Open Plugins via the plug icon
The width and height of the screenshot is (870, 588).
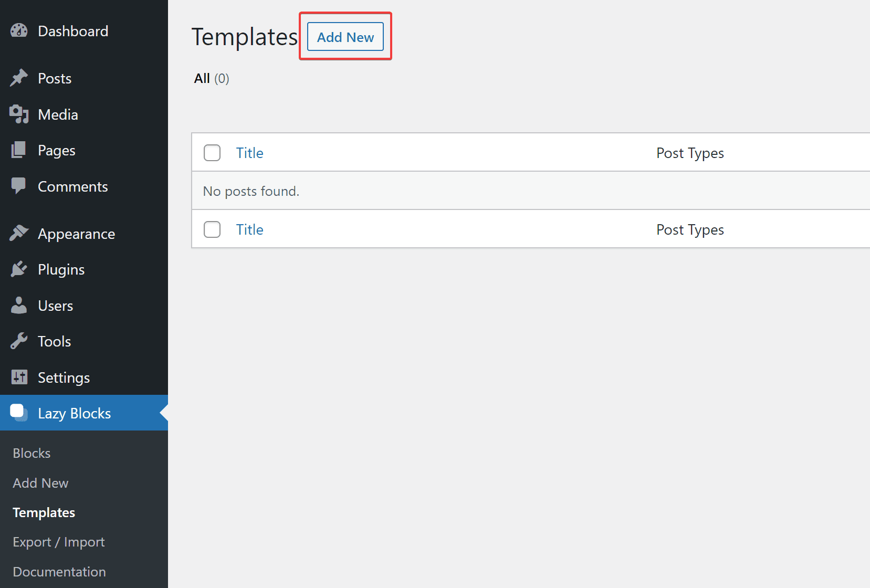(19, 269)
